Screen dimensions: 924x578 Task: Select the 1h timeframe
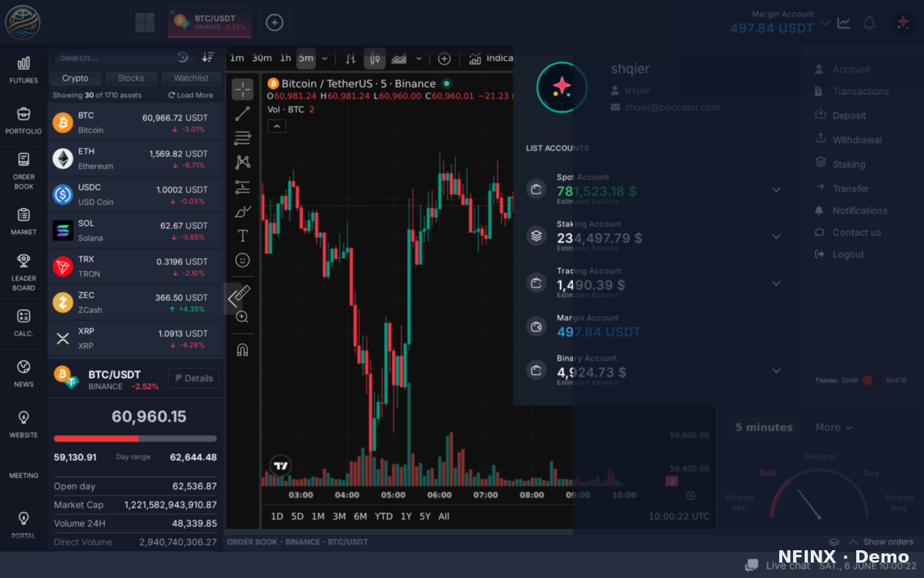tap(285, 58)
